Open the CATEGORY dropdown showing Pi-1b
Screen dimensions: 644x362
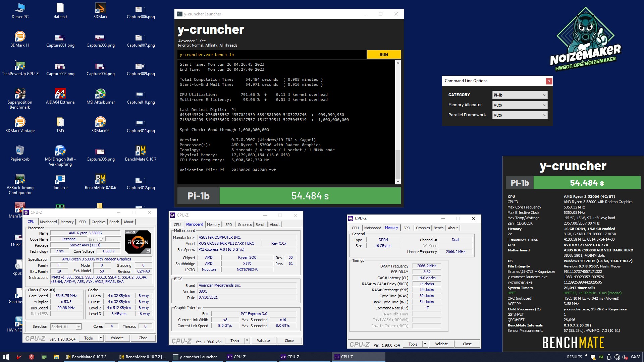520,95
